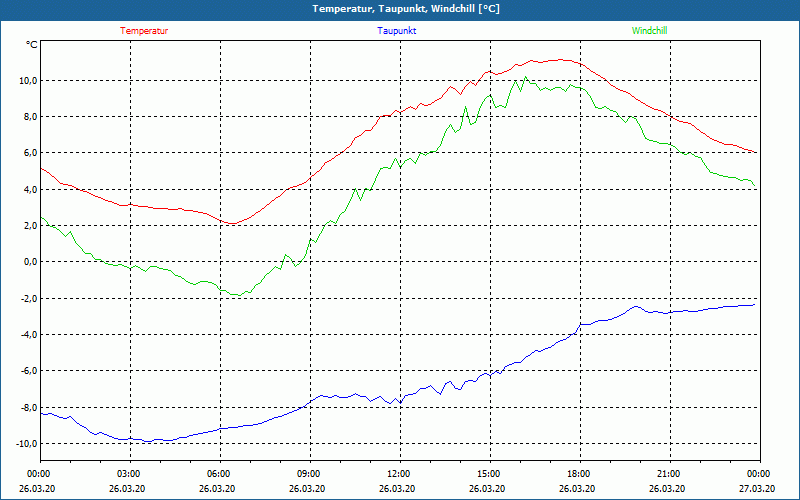Click the 8,0 y-axis value

coord(30,117)
